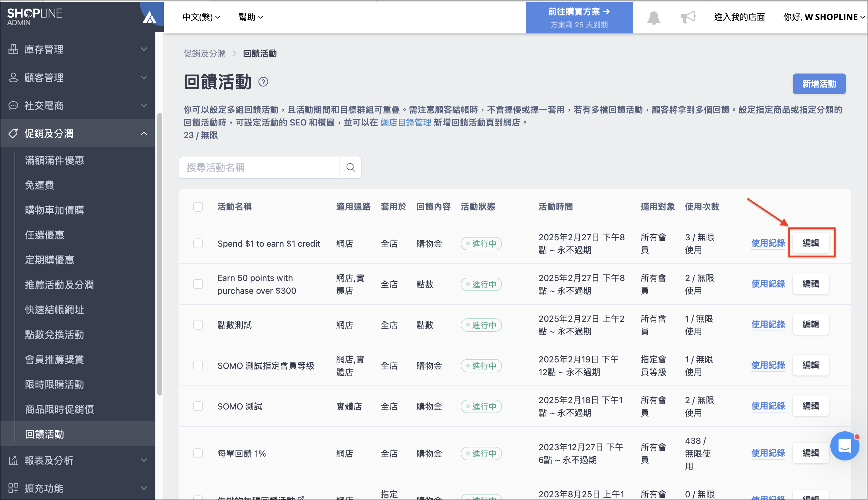Open 任選優惠 sidebar item
868x500 pixels.
[44, 235]
